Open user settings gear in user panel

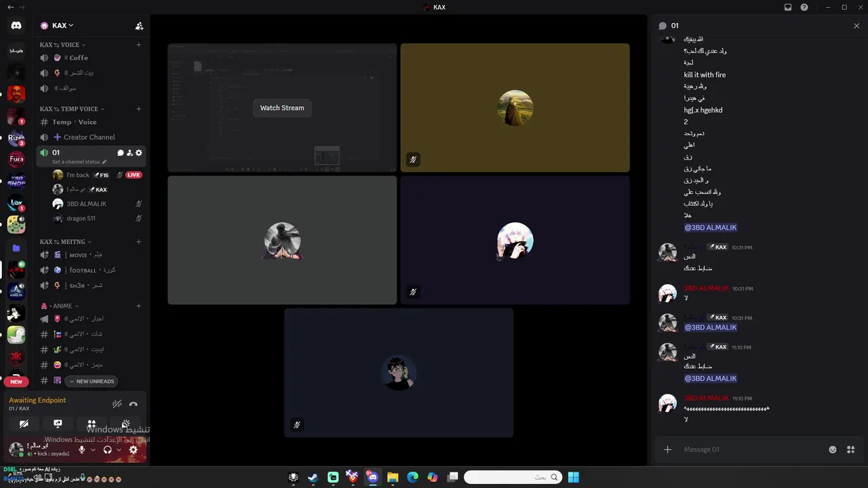pyautogui.click(x=134, y=449)
